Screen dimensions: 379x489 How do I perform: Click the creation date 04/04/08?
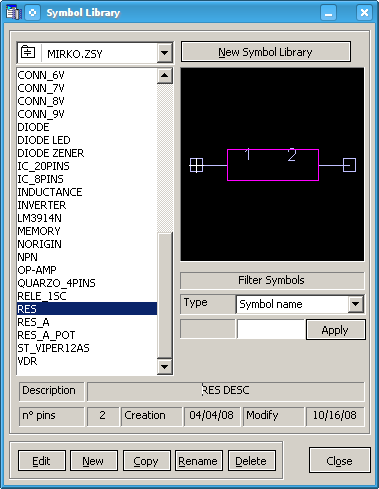pyautogui.click(x=212, y=416)
